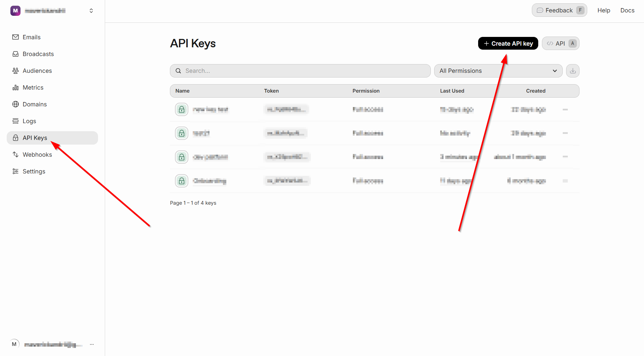Expand the team switcher chevron
Screen dimensions: 644x356
pyautogui.click(x=91, y=11)
